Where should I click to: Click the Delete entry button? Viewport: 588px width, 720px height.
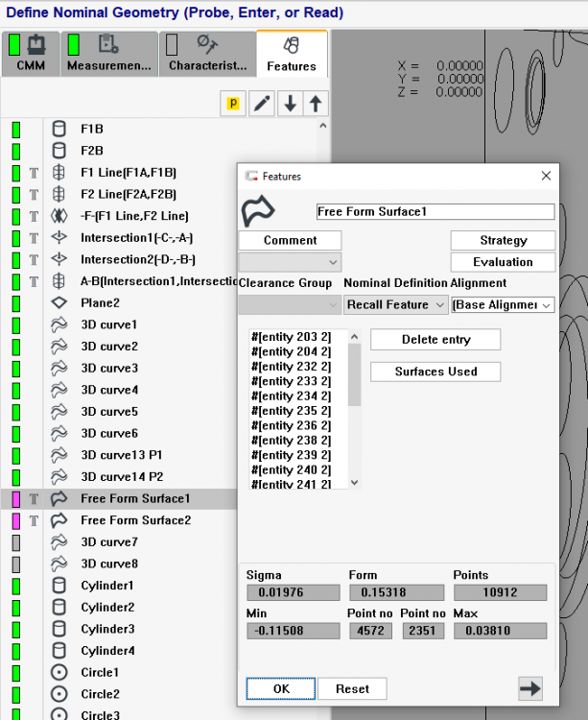pyautogui.click(x=435, y=340)
